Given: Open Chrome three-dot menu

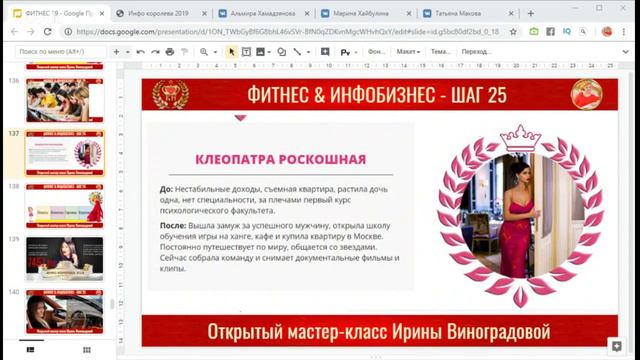Looking at the screenshot, I should (x=624, y=31).
